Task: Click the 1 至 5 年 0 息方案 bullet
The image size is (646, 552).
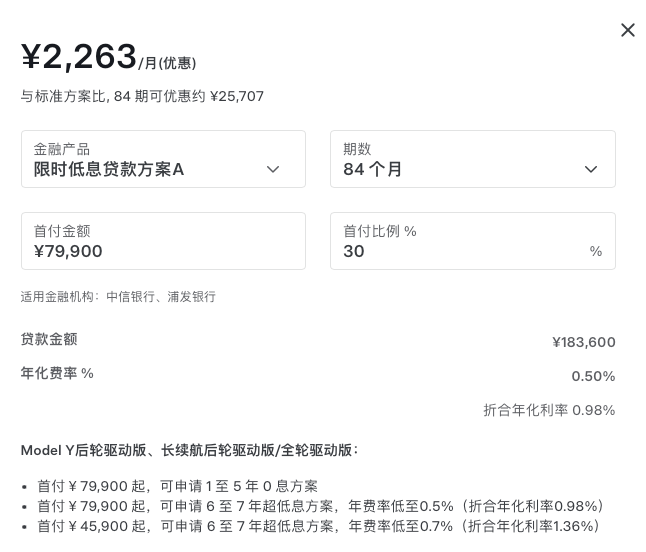Action: (x=177, y=486)
